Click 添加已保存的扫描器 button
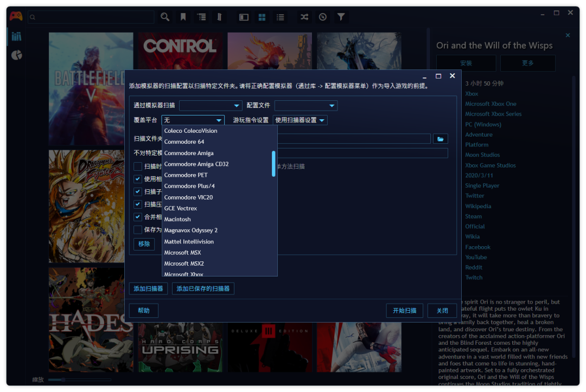586x392 pixels. point(203,288)
